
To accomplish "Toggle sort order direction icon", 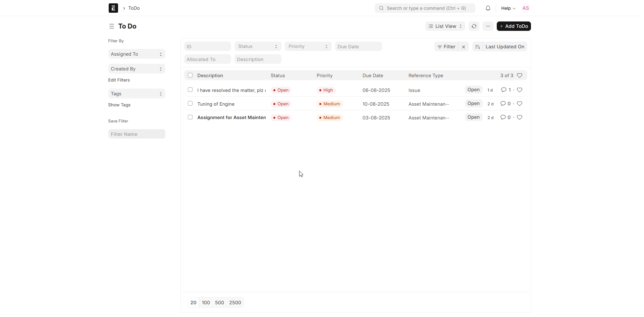I will coord(478,47).
